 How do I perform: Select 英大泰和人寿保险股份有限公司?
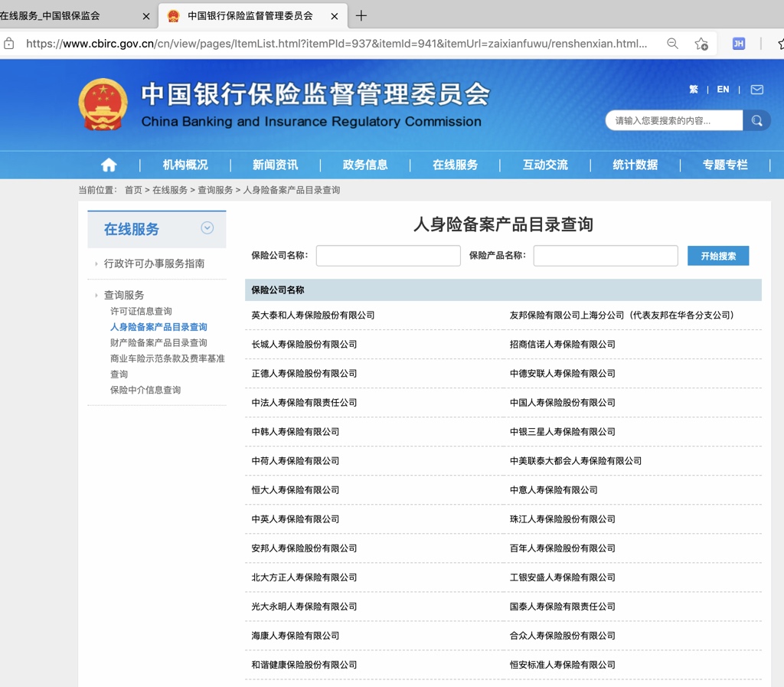pos(313,316)
